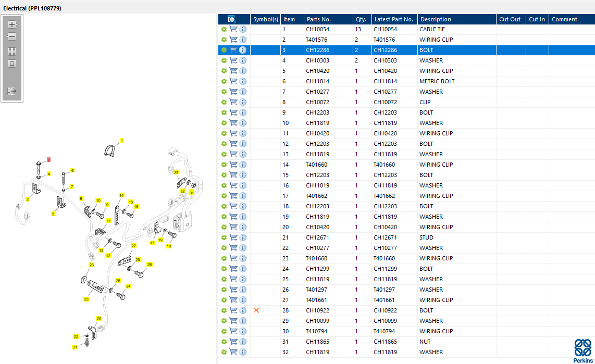595x364 pixels.
Task: Show info for item 8 CLIP
Action: point(243,102)
